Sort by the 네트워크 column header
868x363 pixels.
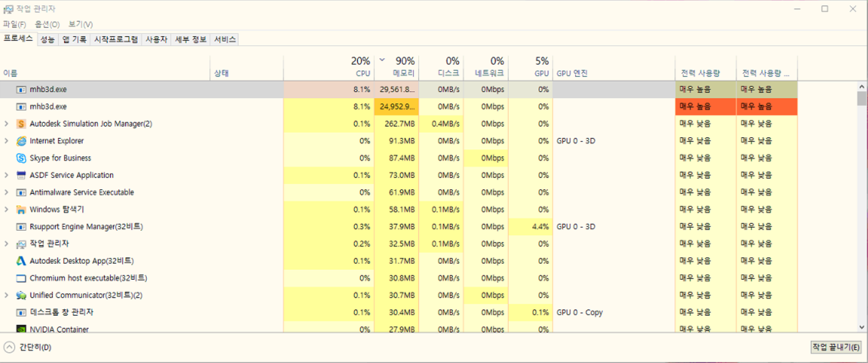coord(486,67)
